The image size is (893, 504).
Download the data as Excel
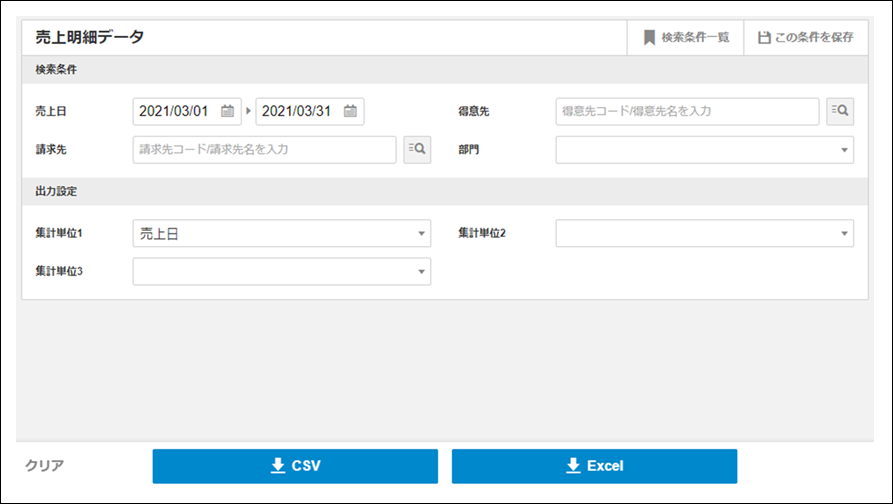tap(594, 466)
